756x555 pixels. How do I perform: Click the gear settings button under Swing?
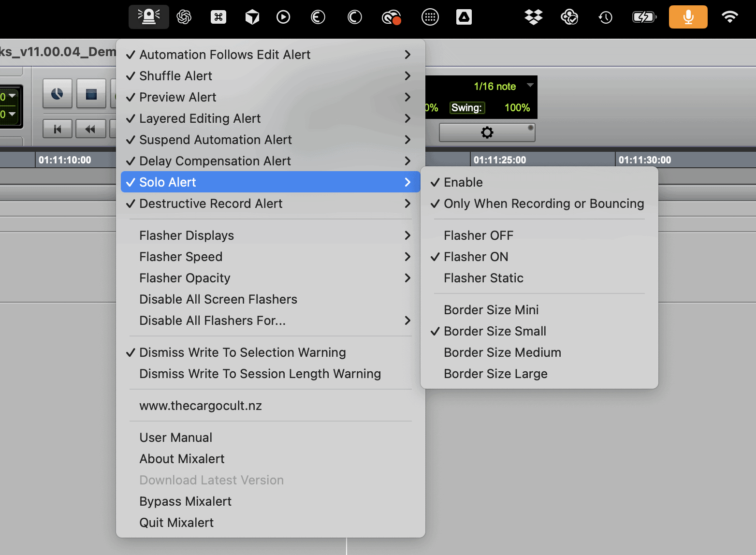pos(487,132)
